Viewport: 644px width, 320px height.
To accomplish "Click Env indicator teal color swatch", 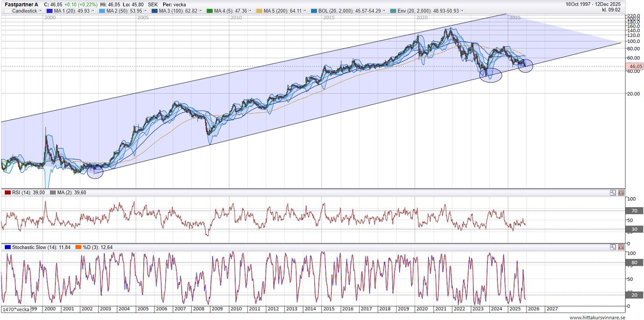I will coord(392,11).
